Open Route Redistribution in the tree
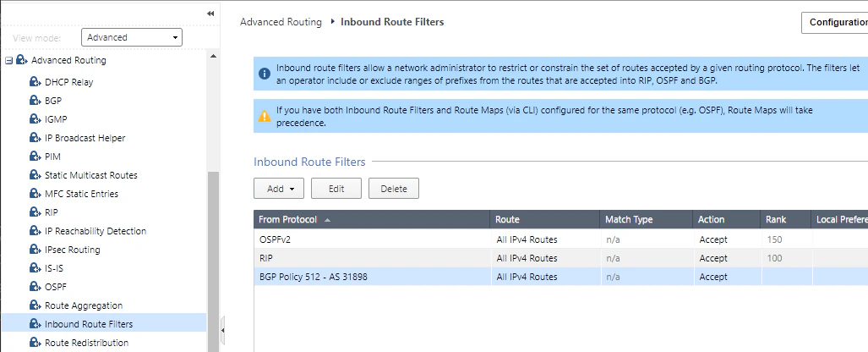The height and width of the screenshot is (352, 868). tap(86, 343)
